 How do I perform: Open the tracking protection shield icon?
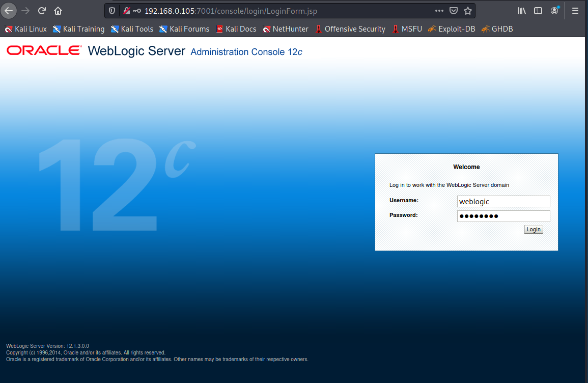coord(112,11)
